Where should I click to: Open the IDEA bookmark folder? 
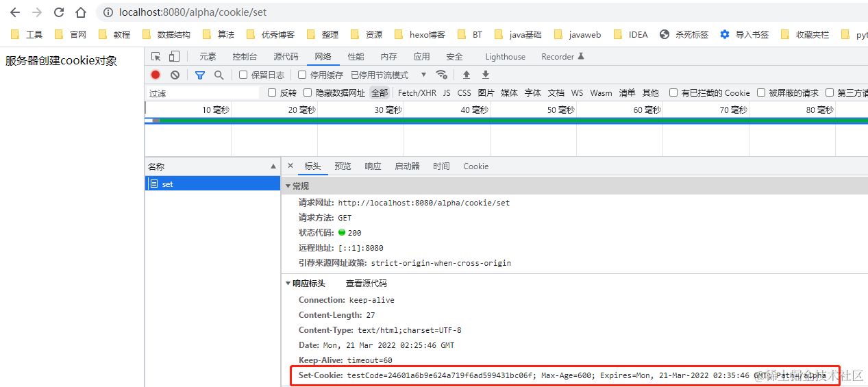631,34
